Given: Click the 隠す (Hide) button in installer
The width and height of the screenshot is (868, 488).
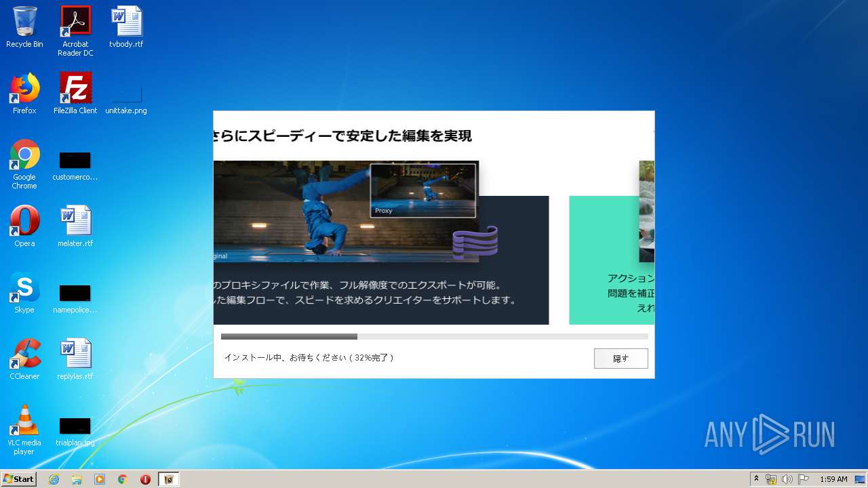Looking at the screenshot, I should [620, 359].
